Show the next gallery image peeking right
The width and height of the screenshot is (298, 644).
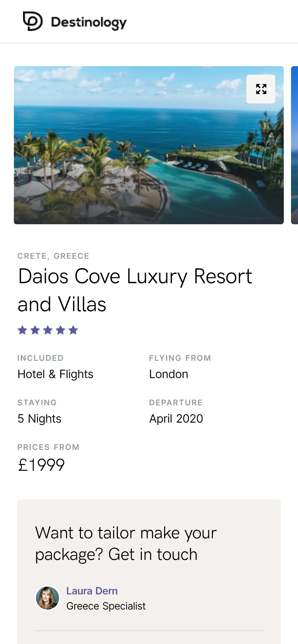[x=294, y=145]
